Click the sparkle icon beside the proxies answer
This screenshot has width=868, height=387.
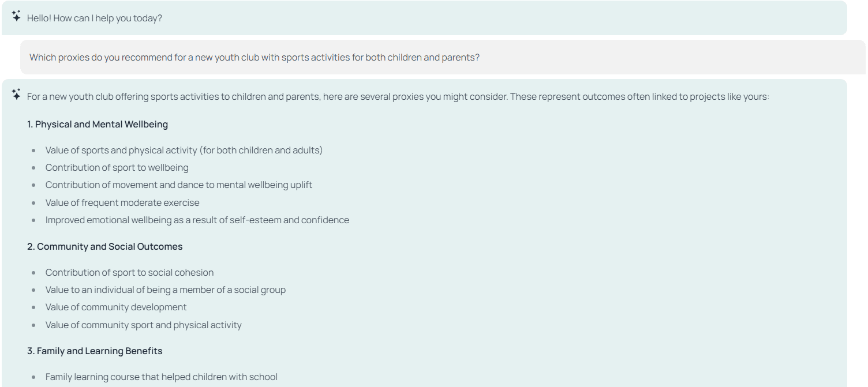click(x=16, y=95)
